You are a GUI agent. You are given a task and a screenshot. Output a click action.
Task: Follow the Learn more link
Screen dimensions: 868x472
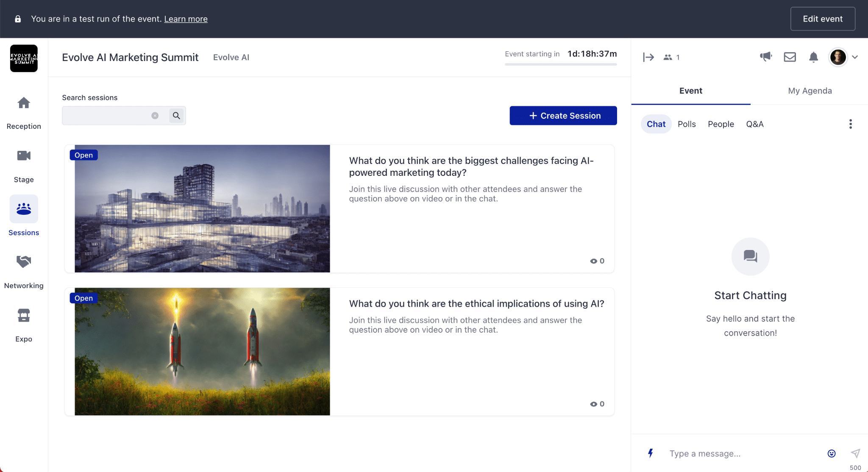(186, 19)
